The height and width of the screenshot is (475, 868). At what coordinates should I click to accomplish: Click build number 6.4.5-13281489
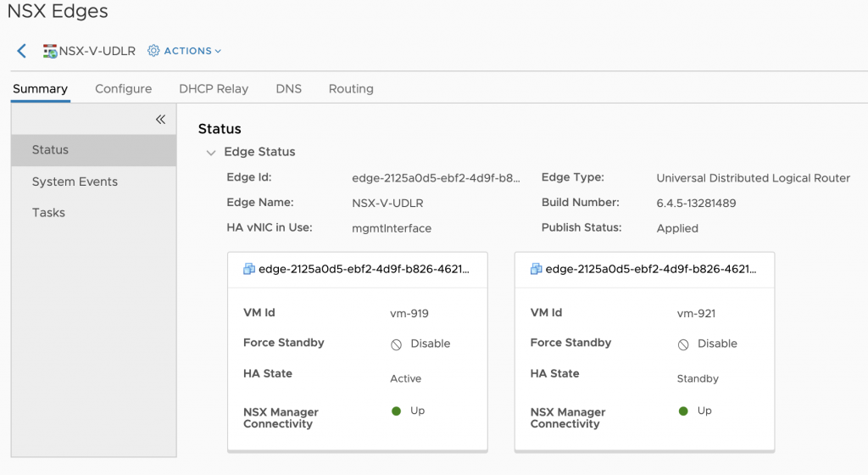pyautogui.click(x=696, y=204)
